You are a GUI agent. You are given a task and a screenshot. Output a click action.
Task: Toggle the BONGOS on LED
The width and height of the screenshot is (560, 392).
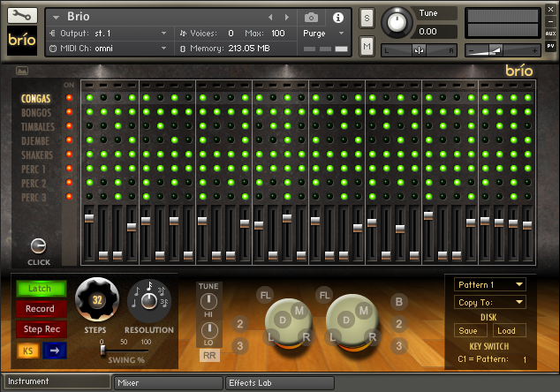coord(69,112)
